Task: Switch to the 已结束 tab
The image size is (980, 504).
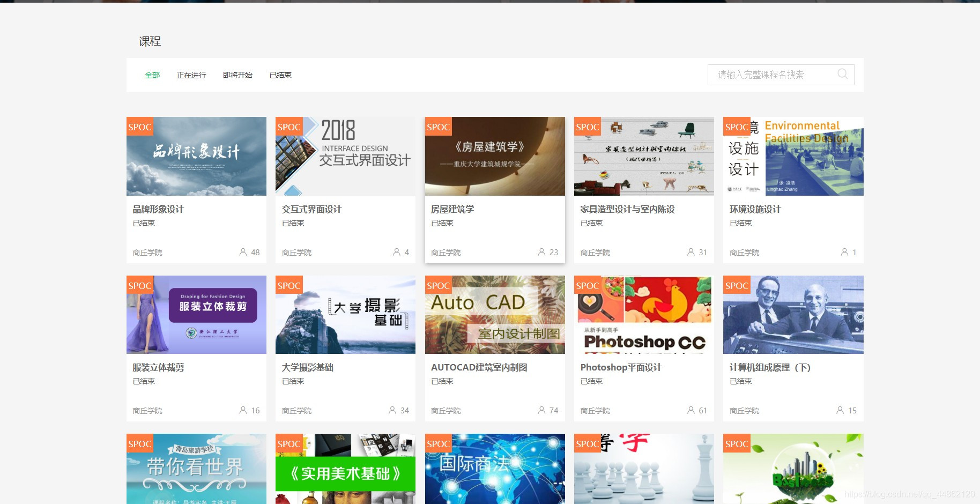Action: point(280,75)
